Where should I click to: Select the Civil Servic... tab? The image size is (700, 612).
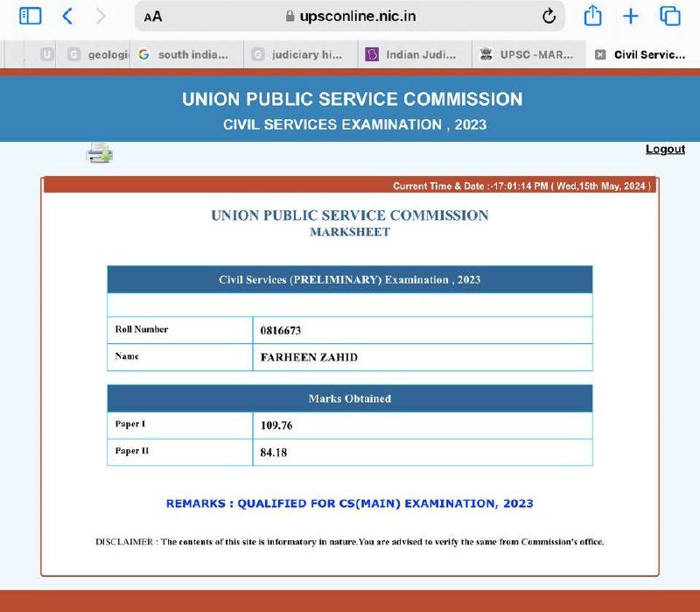coord(643,54)
